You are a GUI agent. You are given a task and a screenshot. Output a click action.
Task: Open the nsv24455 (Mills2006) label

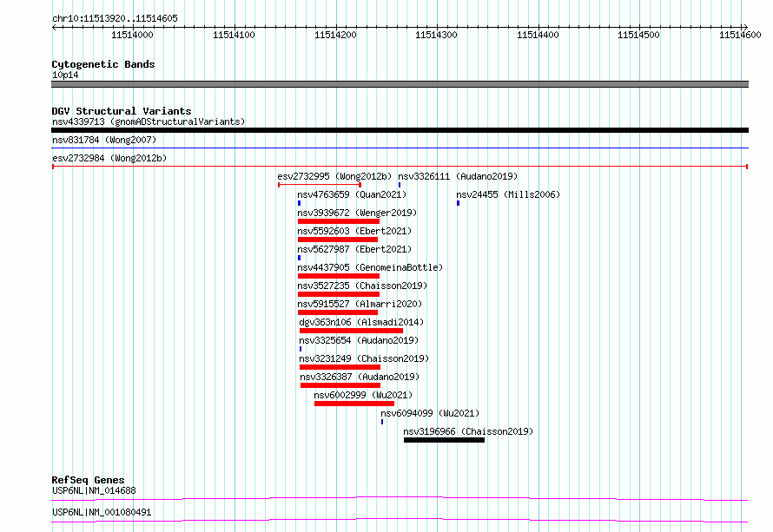(508, 194)
